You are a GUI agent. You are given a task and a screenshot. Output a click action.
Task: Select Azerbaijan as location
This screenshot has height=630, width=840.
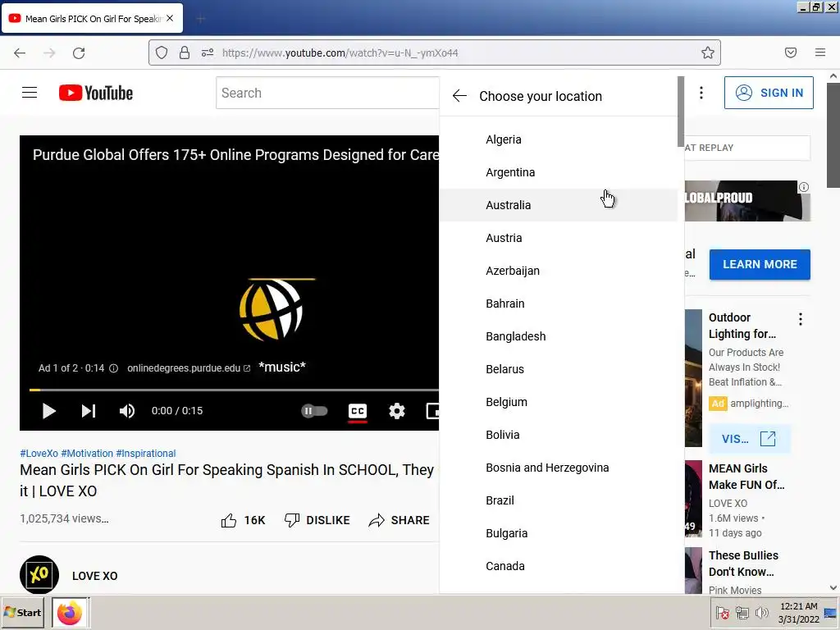pyautogui.click(x=558, y=271)
